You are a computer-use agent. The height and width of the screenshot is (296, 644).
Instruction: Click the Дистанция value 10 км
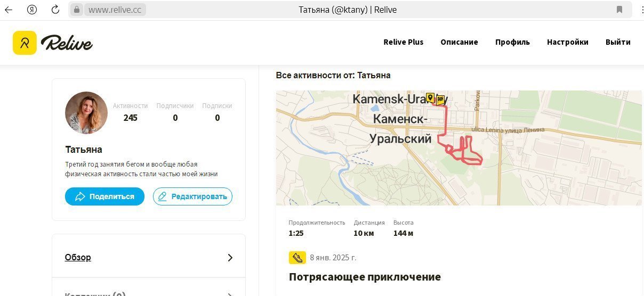tap(364, 233)
